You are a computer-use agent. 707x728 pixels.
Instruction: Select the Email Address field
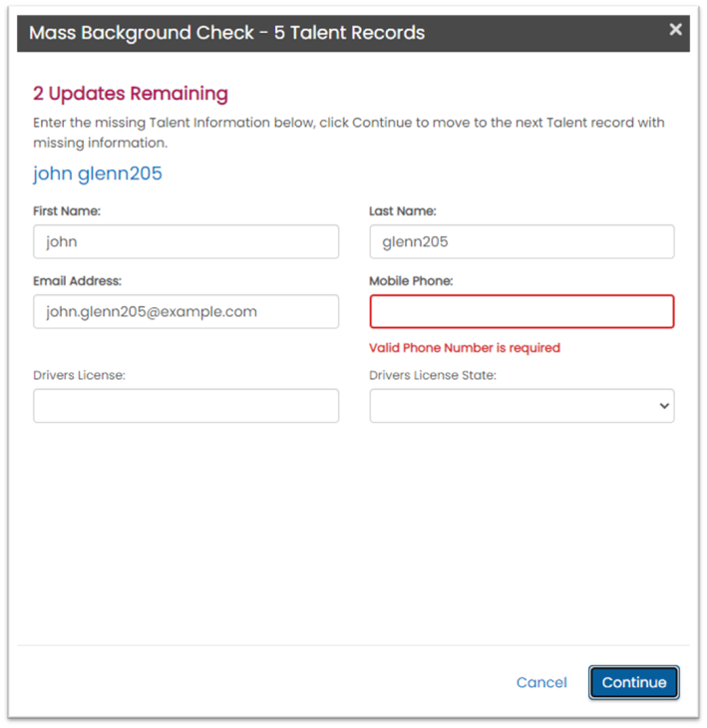click(x=185, y=311)
